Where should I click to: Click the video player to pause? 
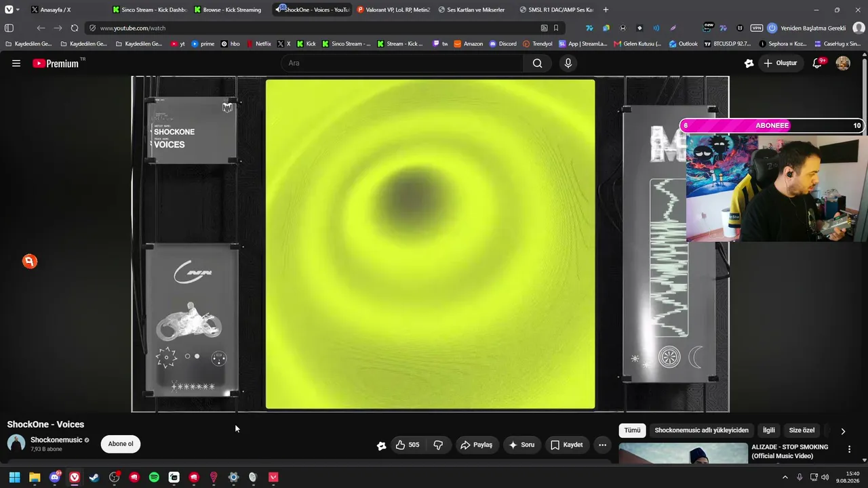(430, 244)
